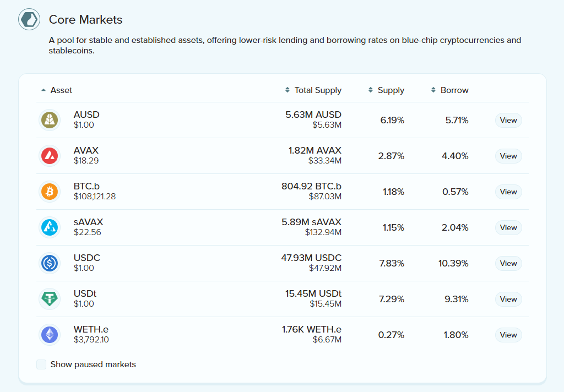Click the $18.29 AVAX price
564x392 pixels.
click(x=86, y=161)
